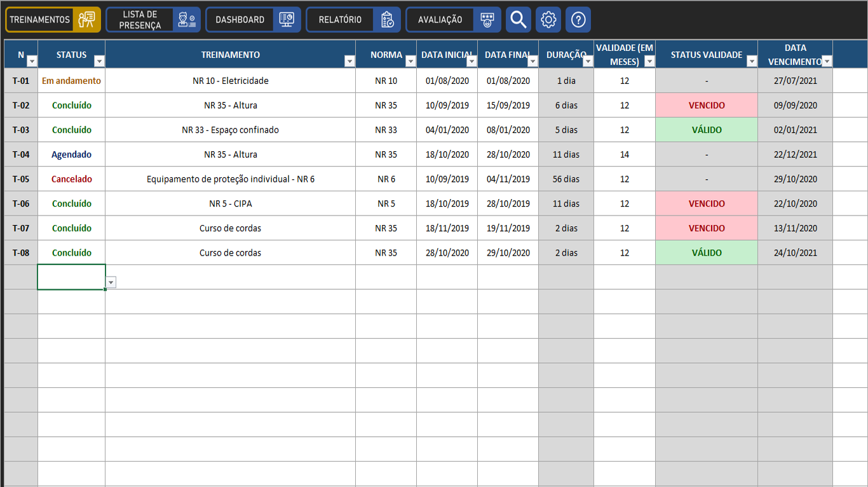
Task: Click the VENCIDO cell in row T-07
Action: pyautogui.click(x=707, y=228)
